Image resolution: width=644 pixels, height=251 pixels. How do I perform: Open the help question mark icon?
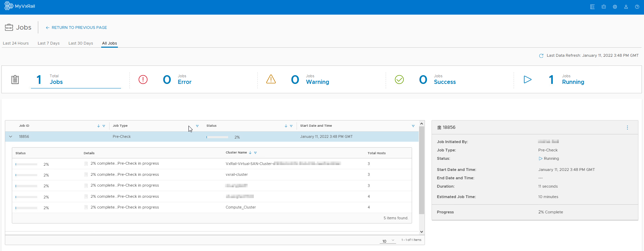click(637, 7)
